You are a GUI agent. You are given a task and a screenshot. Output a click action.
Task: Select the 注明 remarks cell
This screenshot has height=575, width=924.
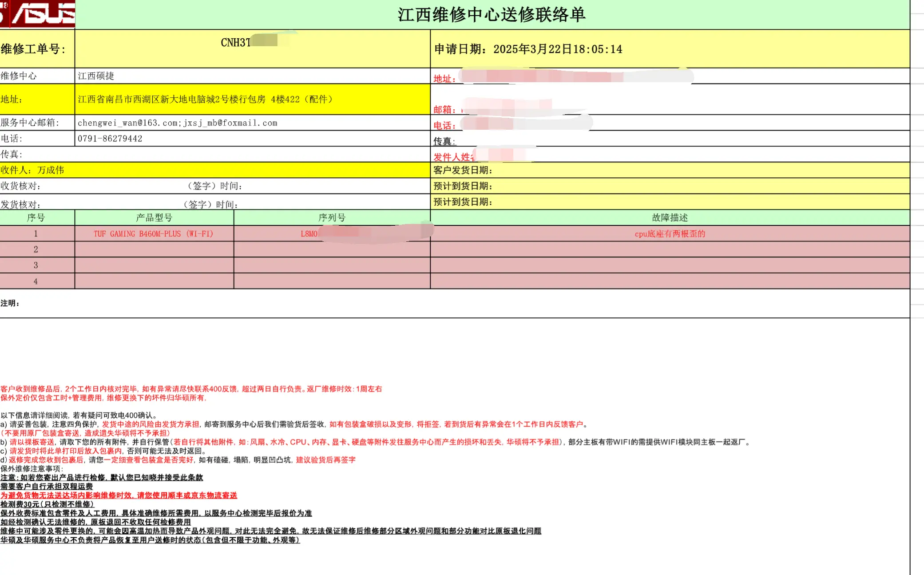coord(455,303)
